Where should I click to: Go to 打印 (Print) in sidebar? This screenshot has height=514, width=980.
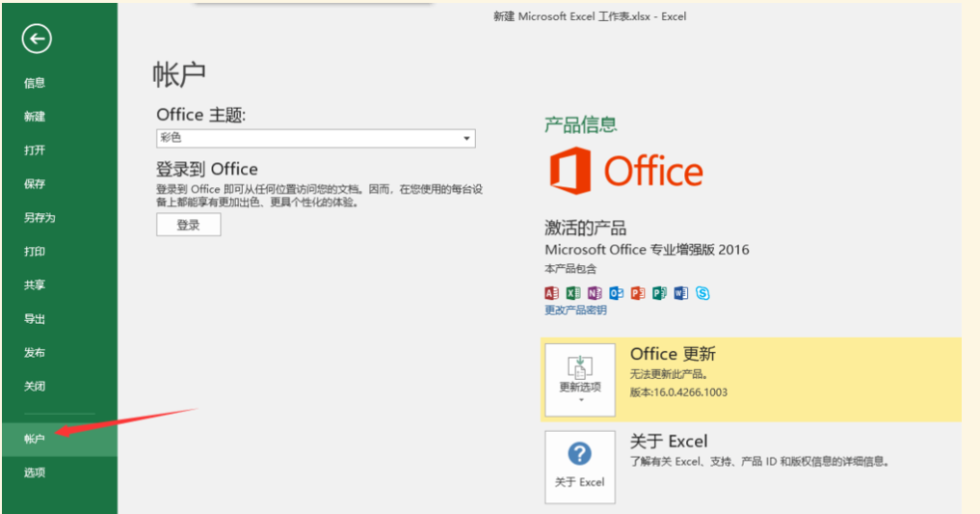[35, 252]
